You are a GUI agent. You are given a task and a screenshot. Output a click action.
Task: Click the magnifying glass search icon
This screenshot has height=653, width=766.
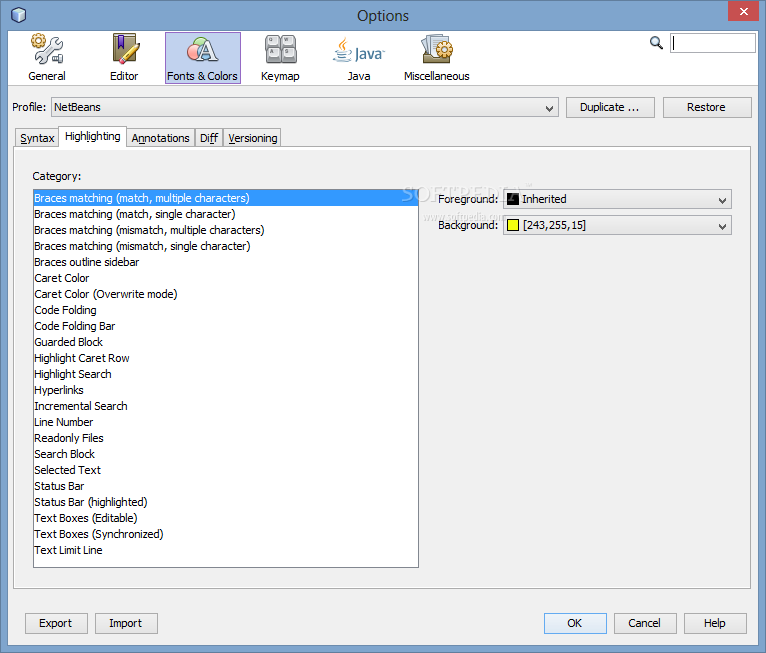pos(656,43)
